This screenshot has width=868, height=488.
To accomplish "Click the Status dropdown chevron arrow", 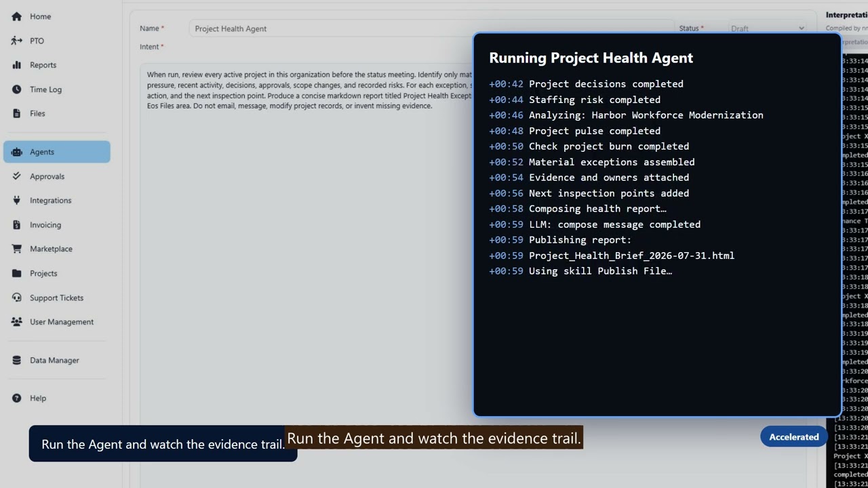I will (801, 28).
